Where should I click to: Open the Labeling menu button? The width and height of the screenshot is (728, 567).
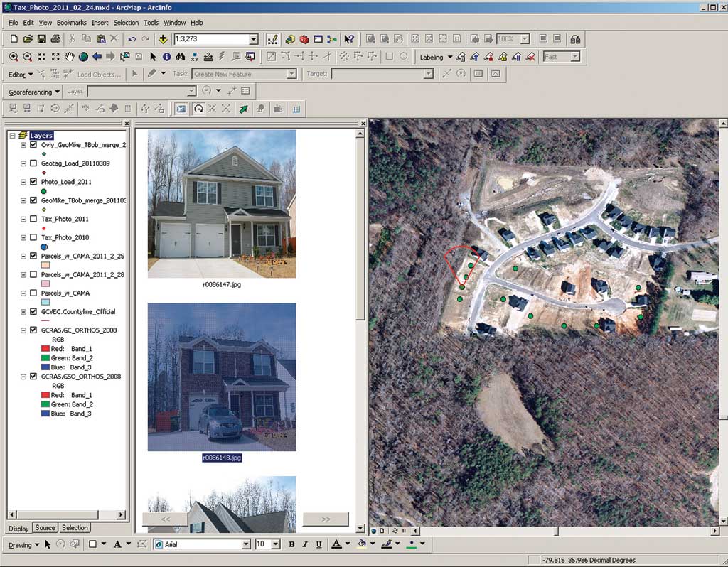(436, 57)
